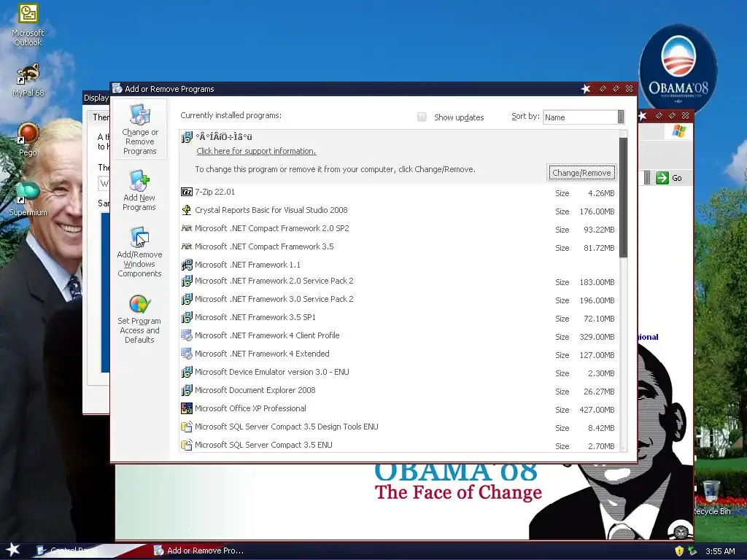Click the Microsoft Office XP Professional icon
Image resolution: width=747 pixels, height=560 pixels.
point(187,408)
